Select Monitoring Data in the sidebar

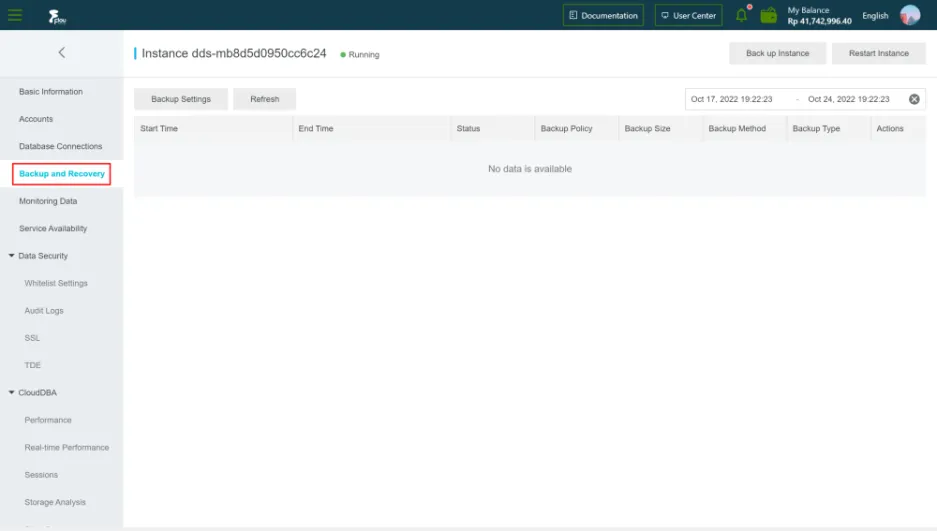click(48, 201)
